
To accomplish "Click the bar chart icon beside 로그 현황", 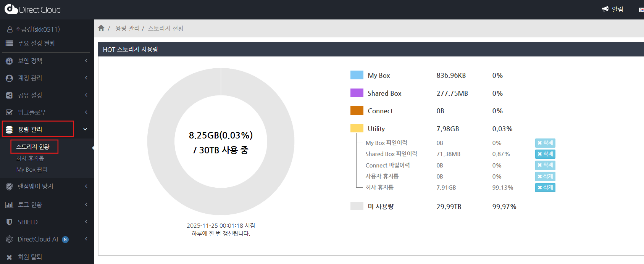I will 9,205.
